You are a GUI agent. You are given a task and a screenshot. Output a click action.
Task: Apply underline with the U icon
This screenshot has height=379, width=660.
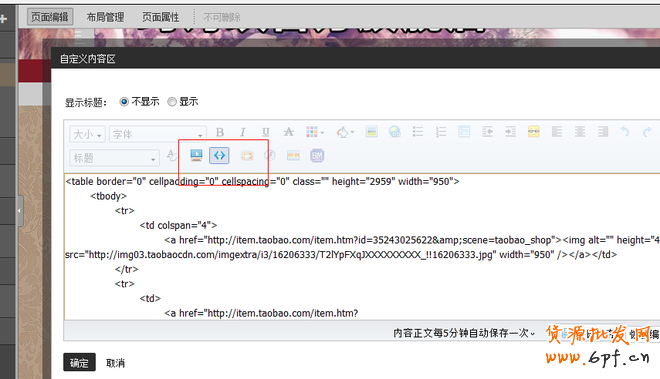pos(266,132)
